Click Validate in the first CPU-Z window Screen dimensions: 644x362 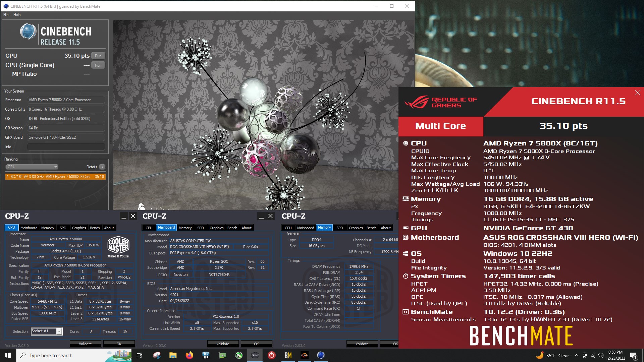[85, 344]
